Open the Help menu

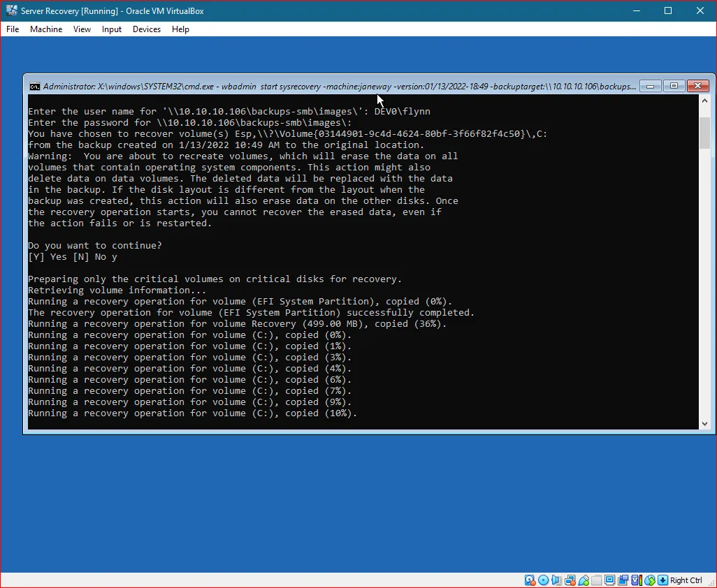point(180,29)
